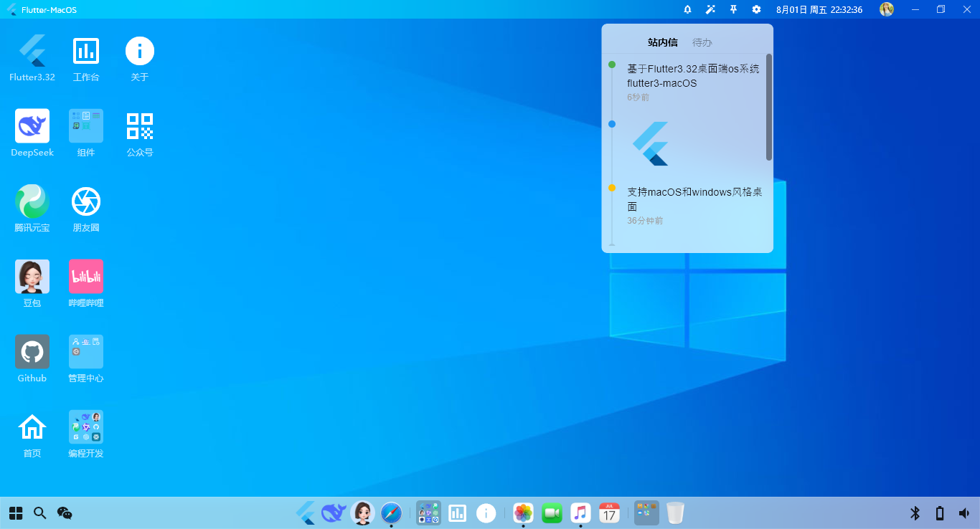Open the Github desktop icon
This screenshot has width=980, height=529.
[32, 352]
